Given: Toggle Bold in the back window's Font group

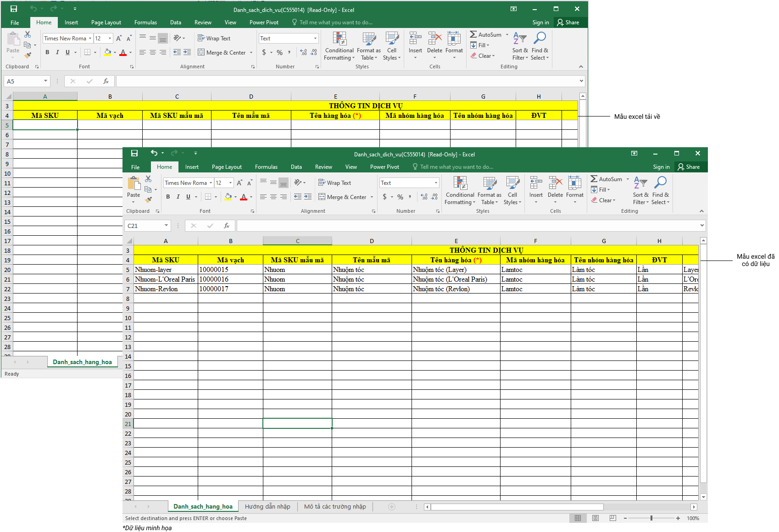Looking at the screenshot, I should coord(47,52).
